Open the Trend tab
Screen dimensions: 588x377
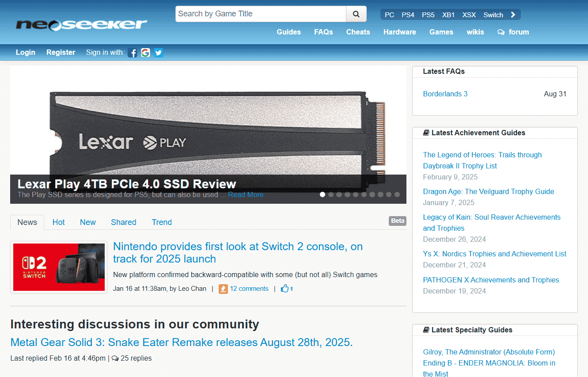(x=162, y=222)
